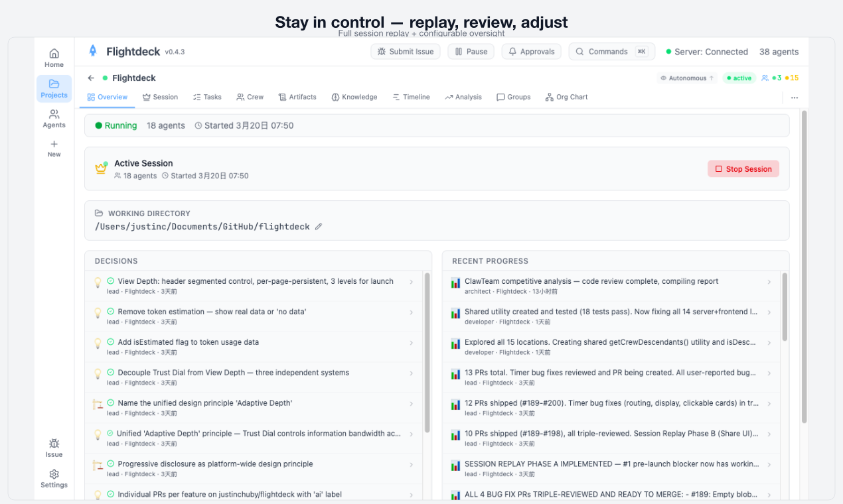
Task: Click the Flightdeck rocket logo
Action: [93, 51]
